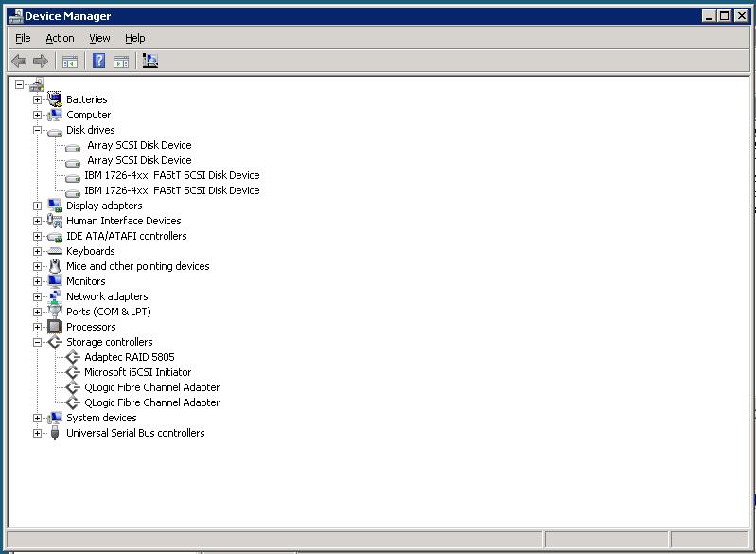Expand the Batteries node
This screenshot has width=756, height=554.
(x=38, y=99)
